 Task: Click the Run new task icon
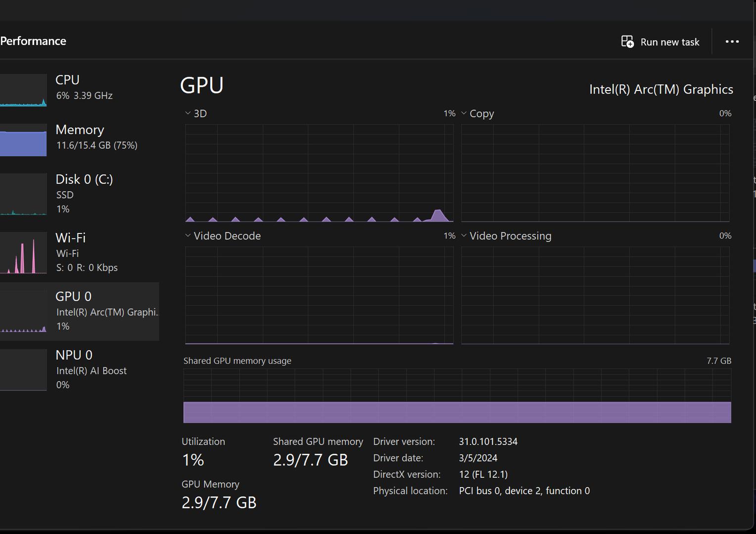[x=627, y=42]
